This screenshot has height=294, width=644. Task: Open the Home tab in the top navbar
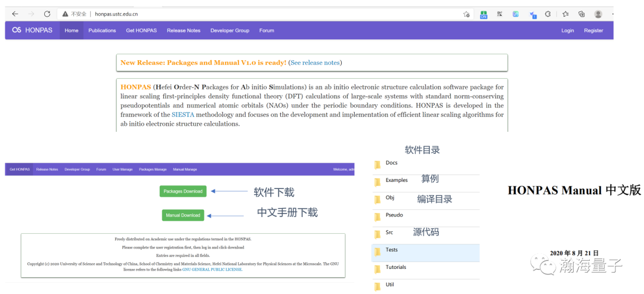(72, 30)
